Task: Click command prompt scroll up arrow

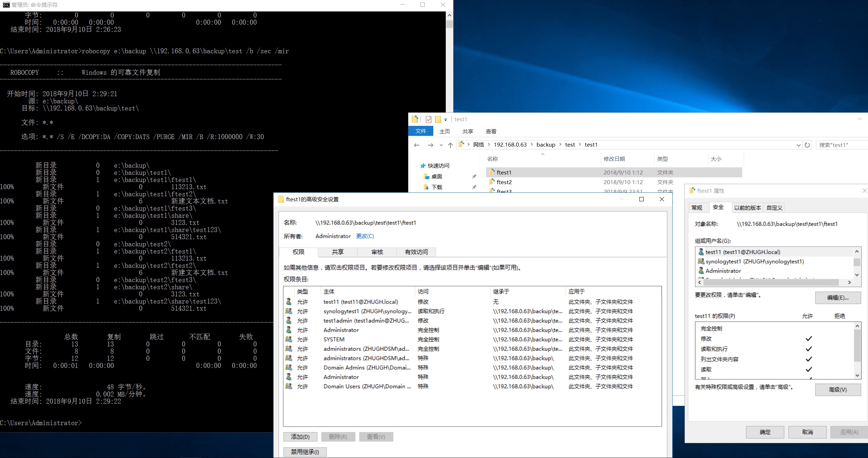Action: pos(449,15)
